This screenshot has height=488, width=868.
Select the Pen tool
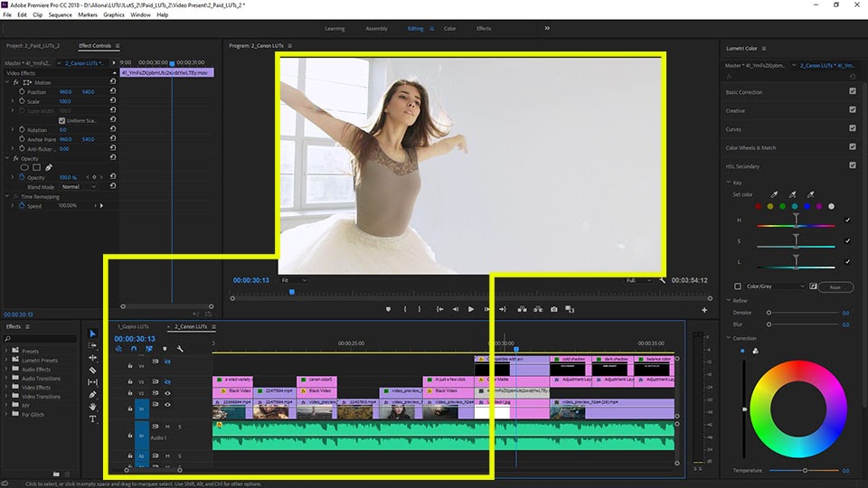click(92, 395)
